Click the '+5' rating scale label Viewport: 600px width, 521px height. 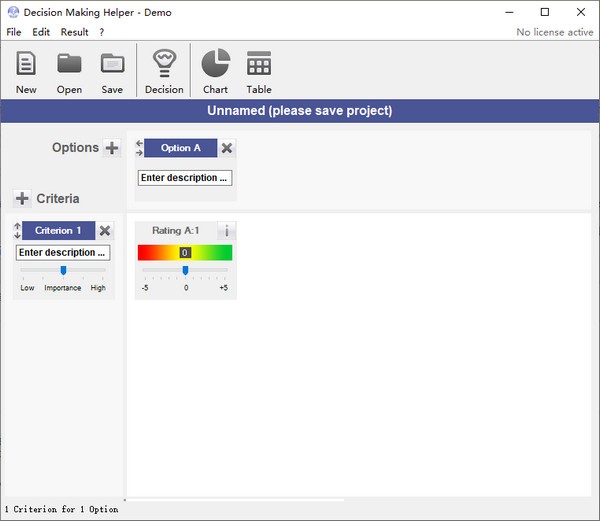pyautogui.click(x=224, y=288)
